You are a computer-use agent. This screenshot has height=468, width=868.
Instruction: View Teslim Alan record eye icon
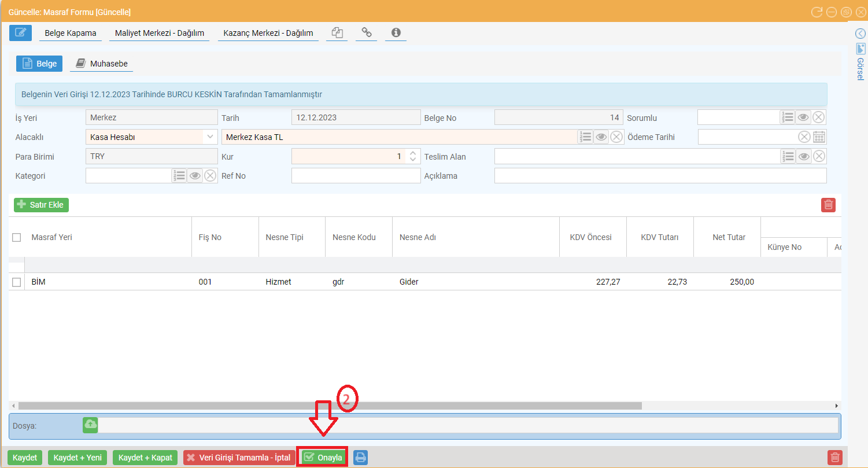(803, 156)
